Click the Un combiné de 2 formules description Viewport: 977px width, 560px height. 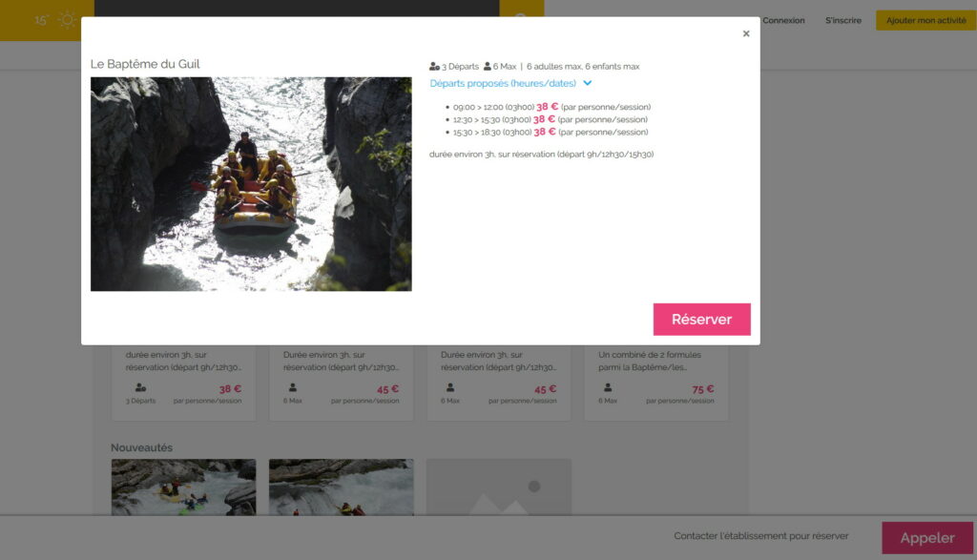coord(649,361)
